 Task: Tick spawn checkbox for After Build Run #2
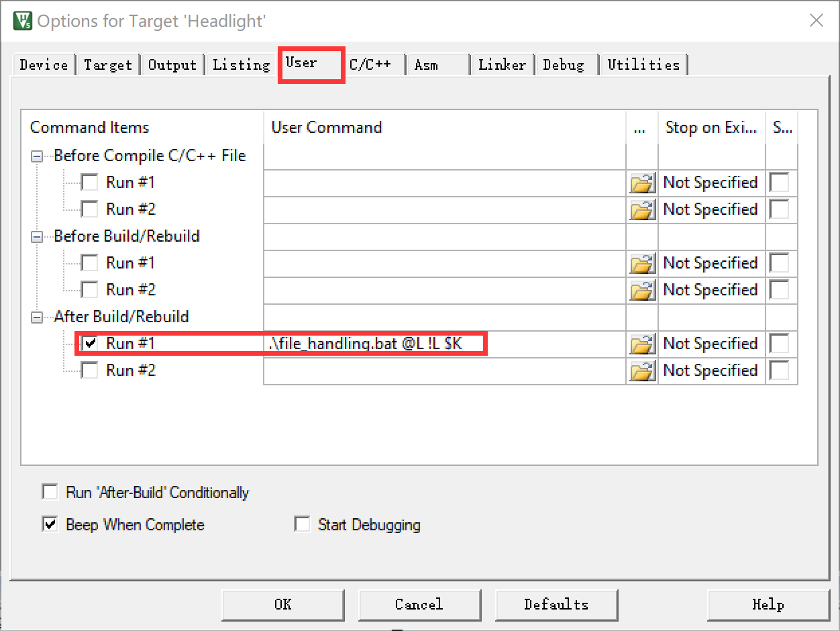[780, 371]
